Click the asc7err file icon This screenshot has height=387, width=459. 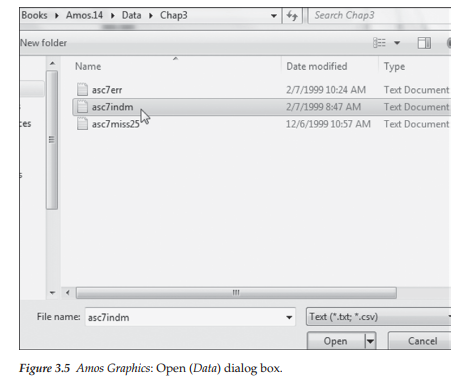point(82,90)
